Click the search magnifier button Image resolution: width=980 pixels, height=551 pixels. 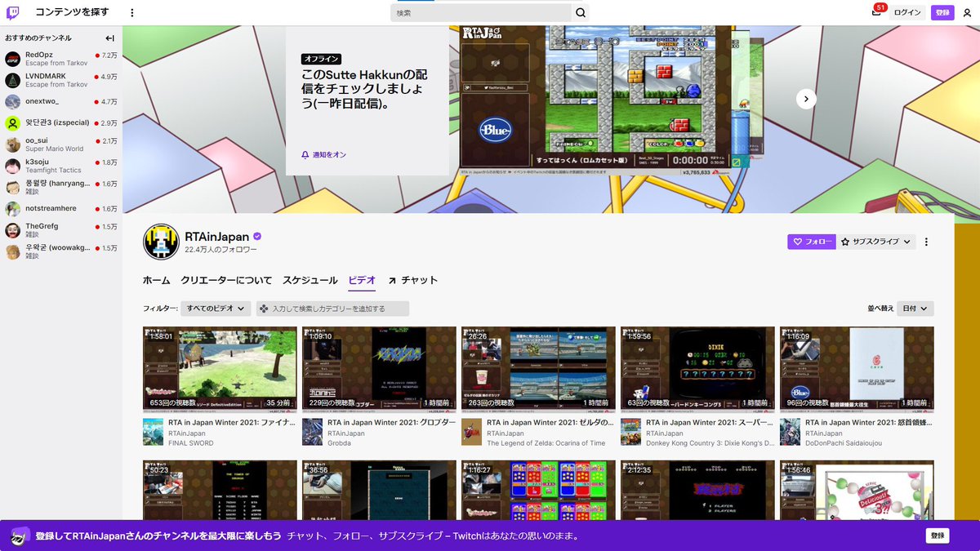pos(581,12)
